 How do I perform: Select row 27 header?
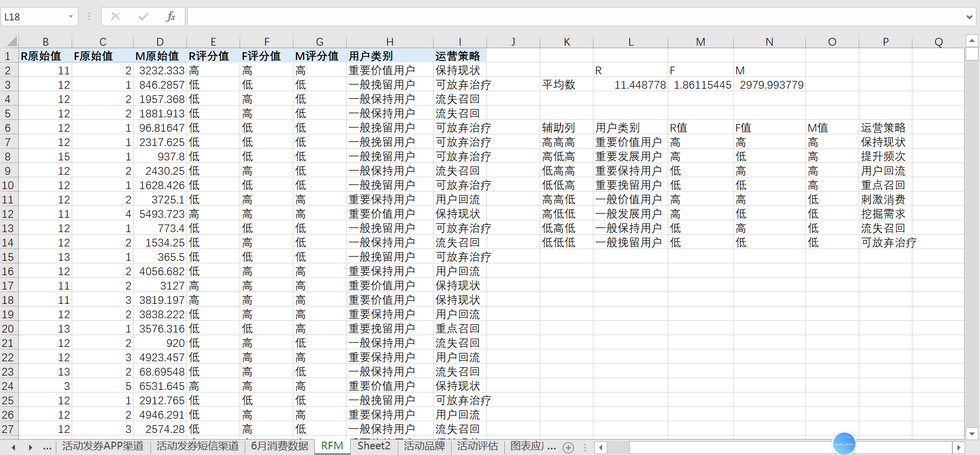9,429
